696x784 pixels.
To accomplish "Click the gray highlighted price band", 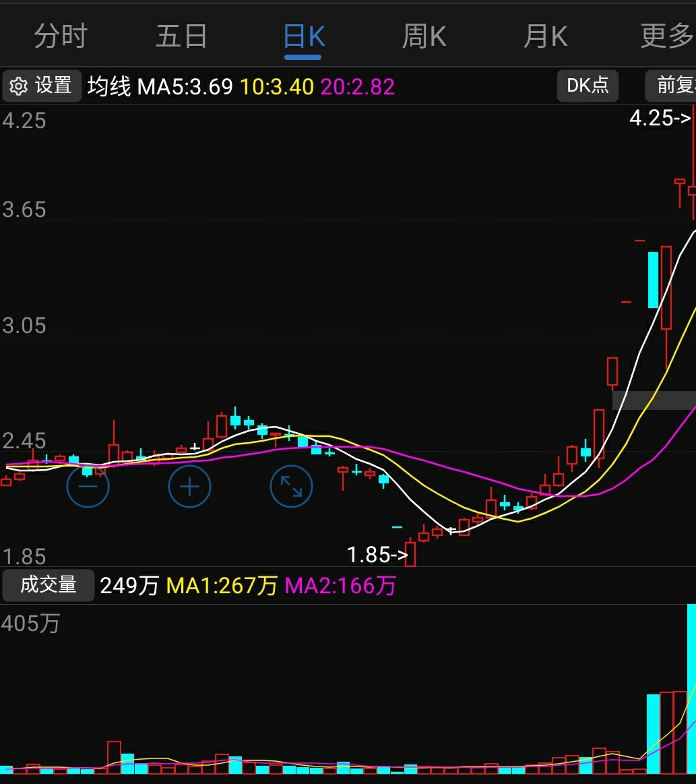I will 653,400.
